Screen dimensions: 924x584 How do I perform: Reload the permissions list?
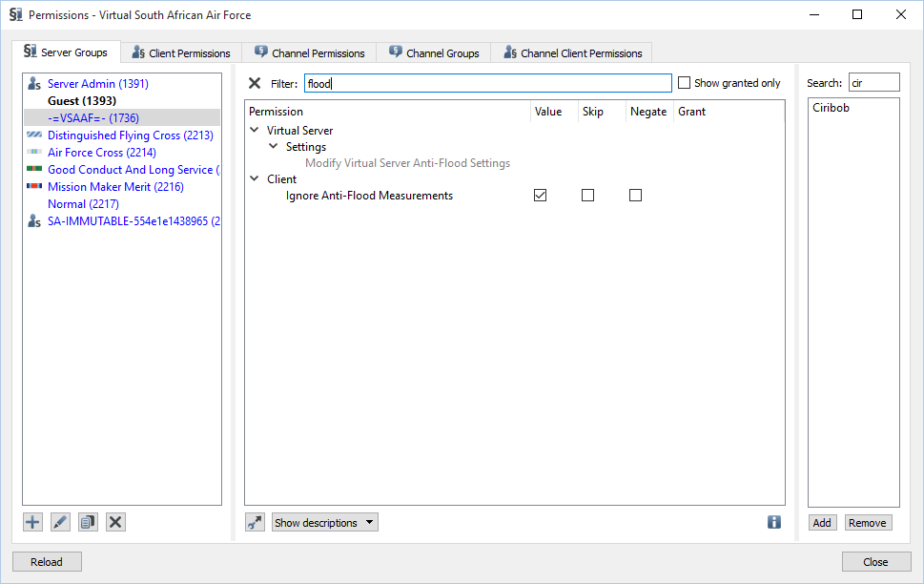46,561
